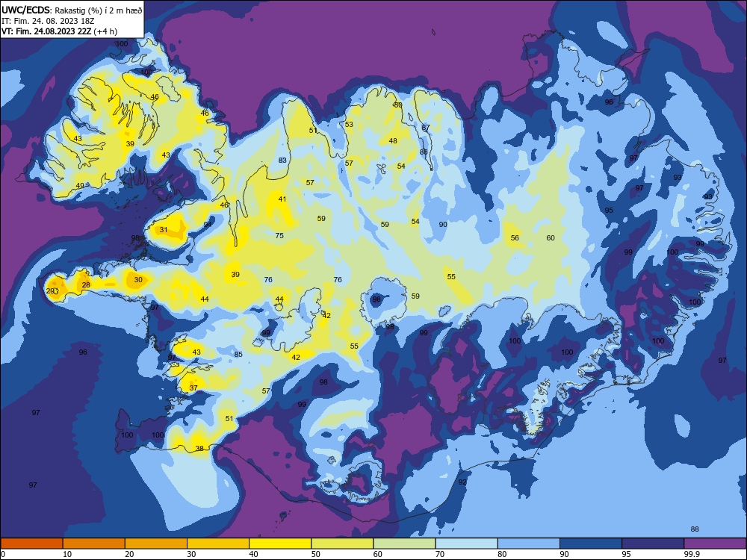
Task: Click the dark orange 0–10 legend swatch
Action: point(31,544)
